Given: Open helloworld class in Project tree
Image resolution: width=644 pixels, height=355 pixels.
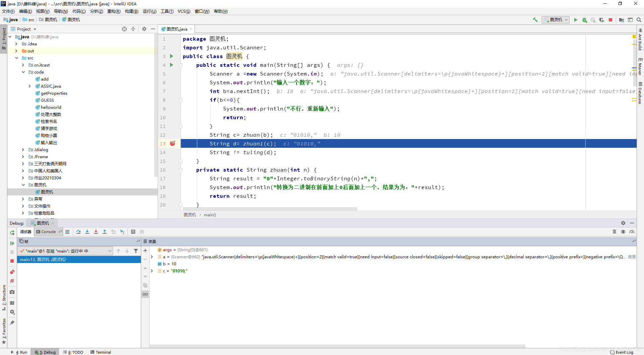Looking at the screenshot, I should (51, 107).
